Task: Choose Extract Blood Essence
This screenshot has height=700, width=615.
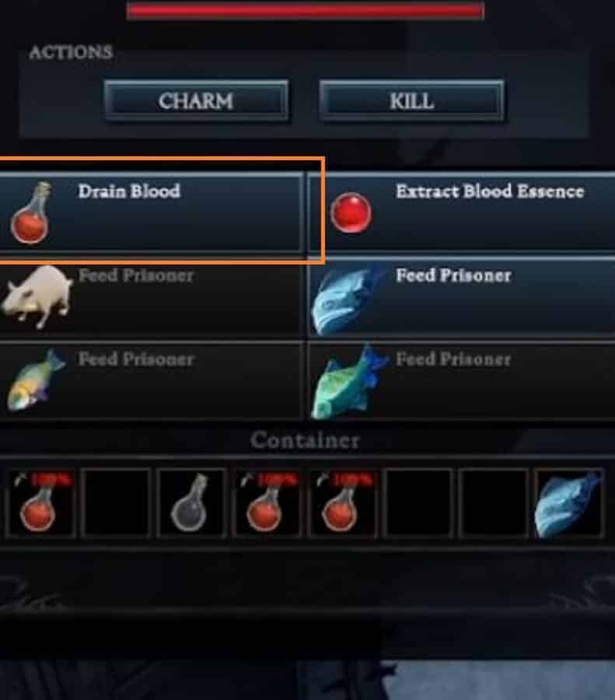Action: [x=462, y=212]
